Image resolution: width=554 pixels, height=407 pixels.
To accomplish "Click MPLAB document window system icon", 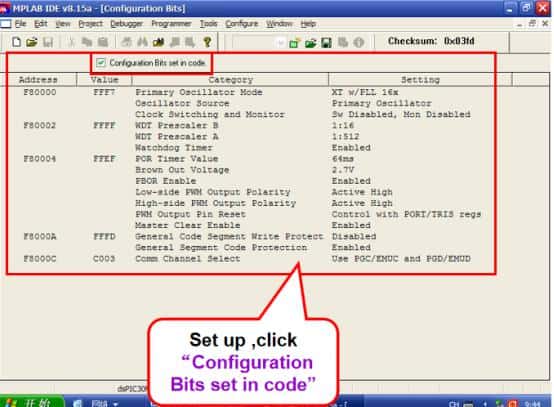I will (6, 24).
